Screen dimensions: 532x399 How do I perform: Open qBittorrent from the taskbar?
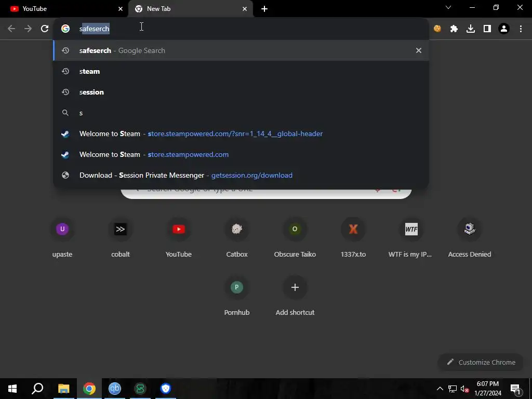coord(115,389)
